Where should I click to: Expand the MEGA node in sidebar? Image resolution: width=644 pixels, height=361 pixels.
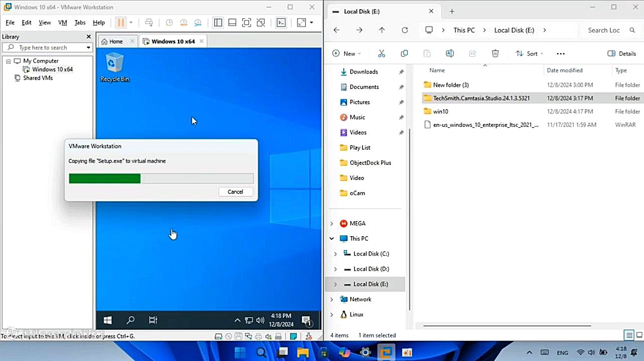pos(332,224)
